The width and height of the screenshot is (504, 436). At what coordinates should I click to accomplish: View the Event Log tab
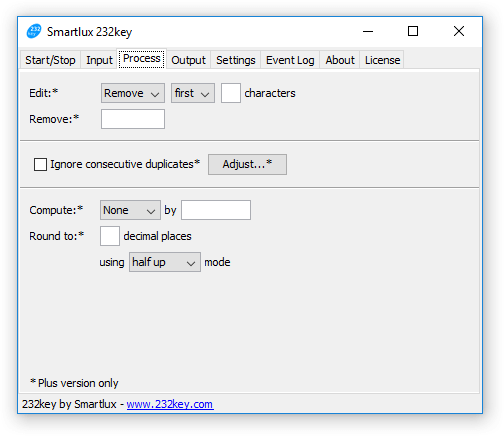[x=290, y=60]
